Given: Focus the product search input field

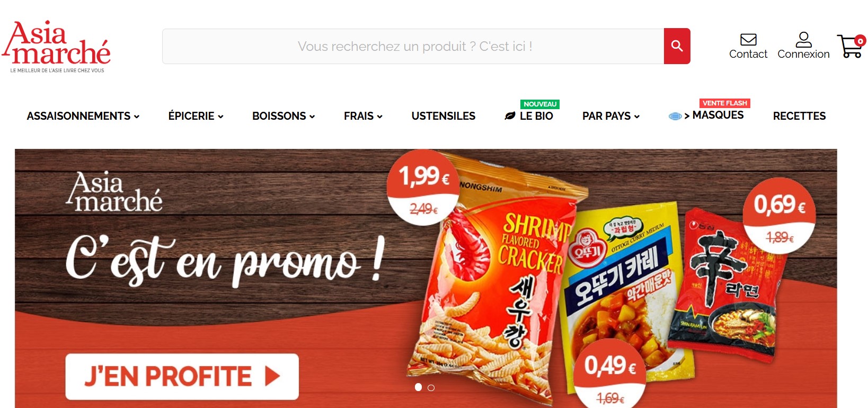Looking at the screenshot, I should [413, 46].
